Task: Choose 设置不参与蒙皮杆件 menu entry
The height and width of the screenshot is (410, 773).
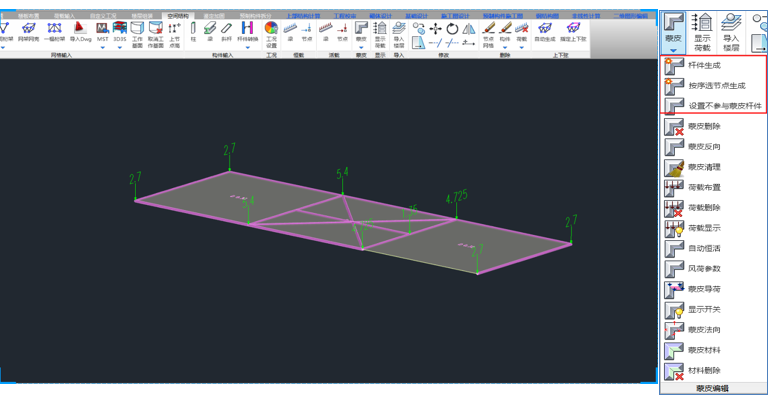Action: (x=713, y=105)
